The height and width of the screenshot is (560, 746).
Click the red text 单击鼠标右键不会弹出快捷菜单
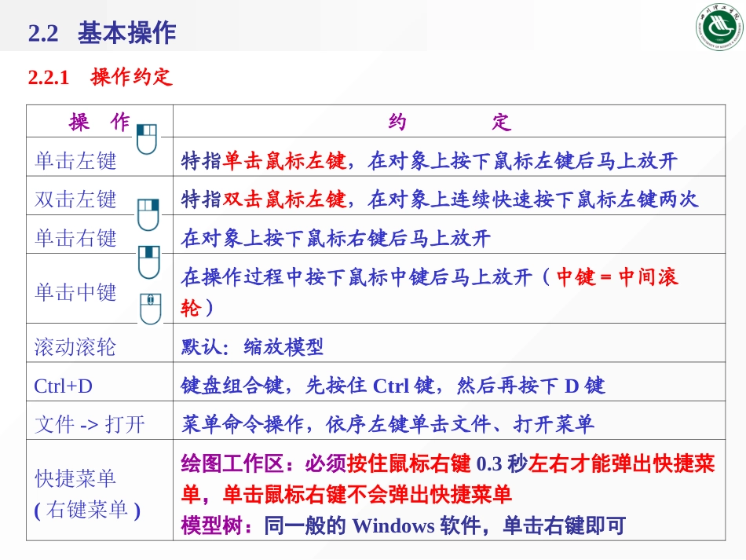[368, 494]
